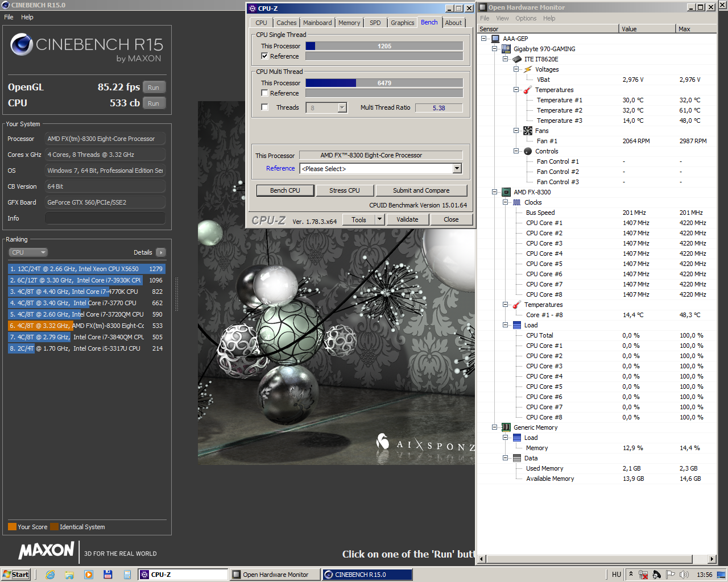Click Open Hardware Monitor taskbar button
The height and width of the screenshot is (582, 728).
pyautogui.click(x=275, y=575)
